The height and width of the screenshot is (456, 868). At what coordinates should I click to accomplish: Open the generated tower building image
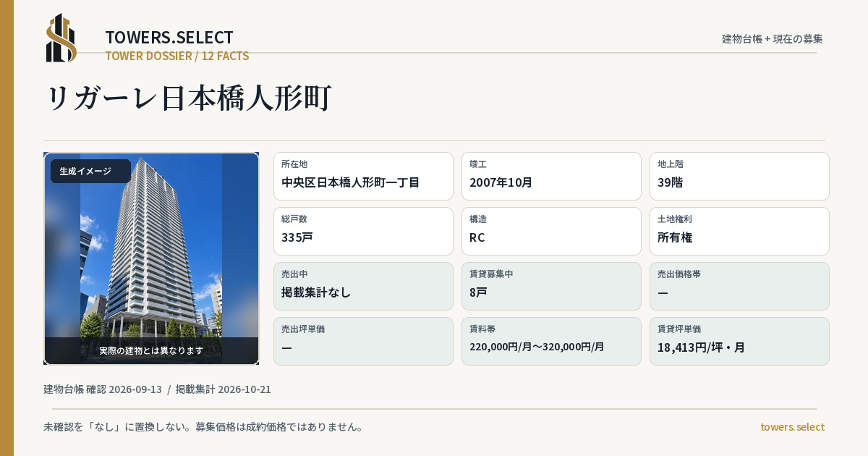tap(151, 258)
